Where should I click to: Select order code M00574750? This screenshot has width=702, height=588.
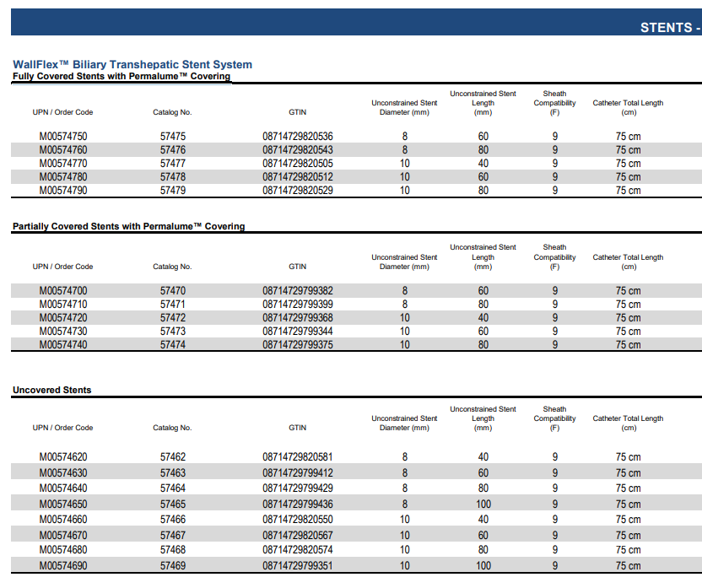(62, 137)
